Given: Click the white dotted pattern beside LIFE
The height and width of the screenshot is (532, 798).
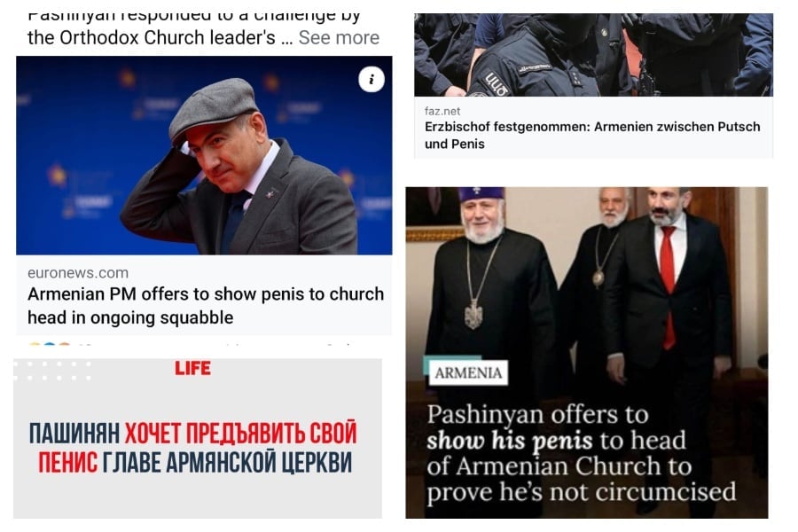Looking at the screenshot, I should tap(53, 371).
